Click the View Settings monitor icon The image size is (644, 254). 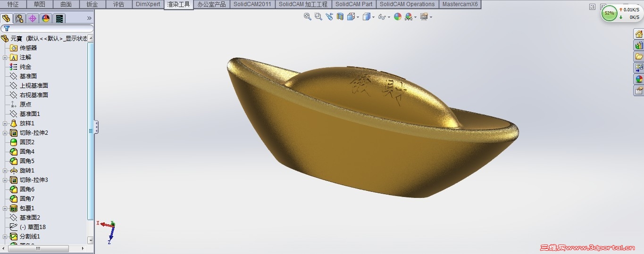tap(424, 16)
